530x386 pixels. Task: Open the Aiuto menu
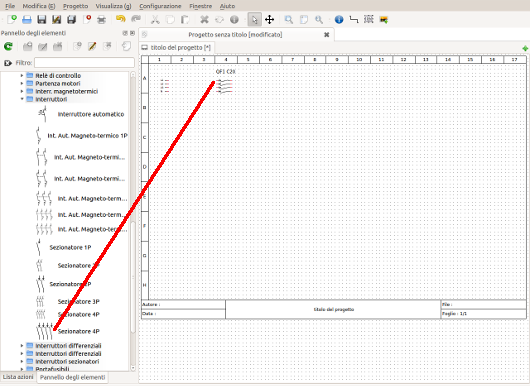click(x=227, y=6)
